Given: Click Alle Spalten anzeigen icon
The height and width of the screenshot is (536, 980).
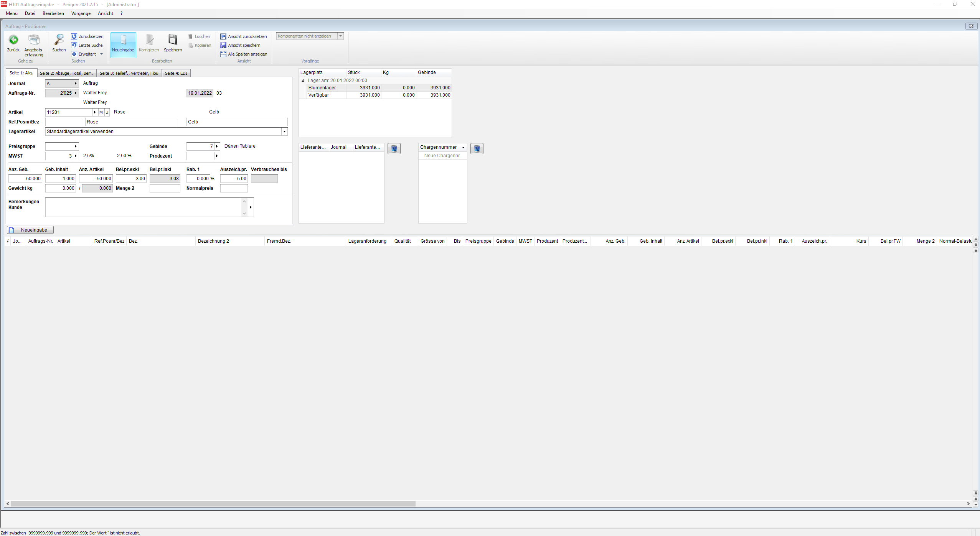Looking at the screenshot, I should coord(223,54).
